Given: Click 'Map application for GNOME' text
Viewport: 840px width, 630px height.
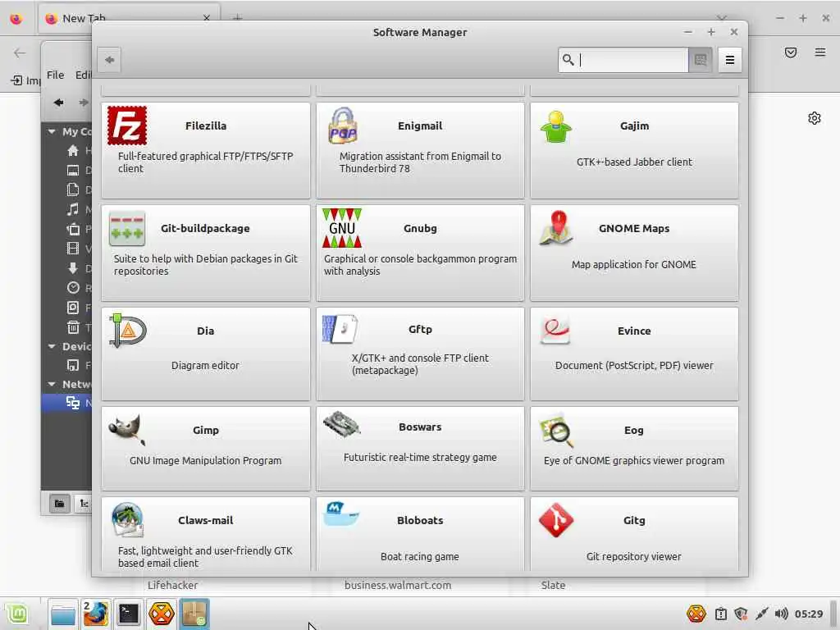Looking at the screenshot, I should tap(634, 265).
